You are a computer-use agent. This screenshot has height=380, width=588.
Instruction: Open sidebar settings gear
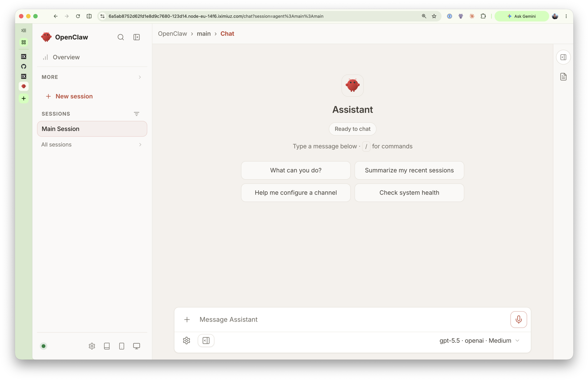point(92,346)
